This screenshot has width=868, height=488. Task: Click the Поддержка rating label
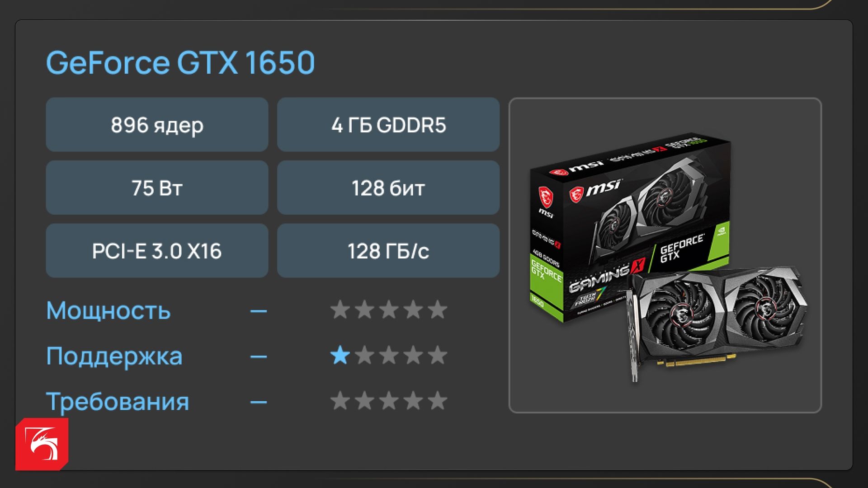[114, 357]
